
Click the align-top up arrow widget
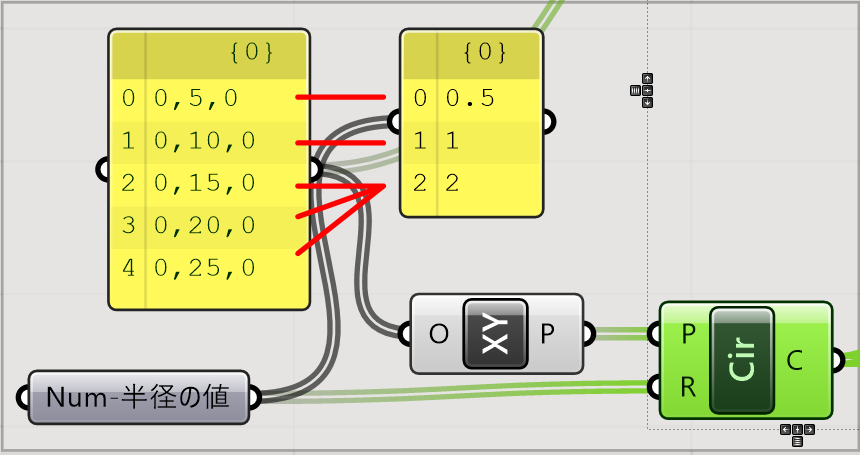click(x=647, y=78)
